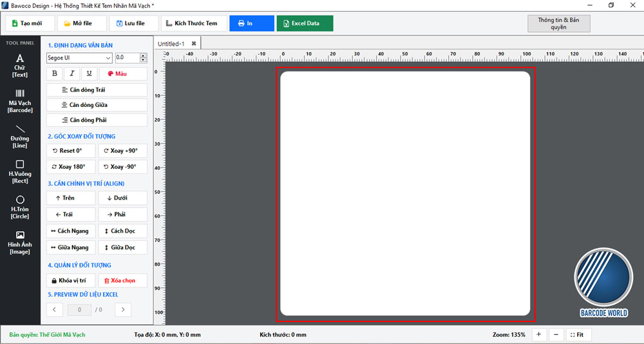Click 'Bản quyền: Thế Giới Mã Vạch' text
The width and height of the screenshot is (644, 344).
tap(47, 334)
